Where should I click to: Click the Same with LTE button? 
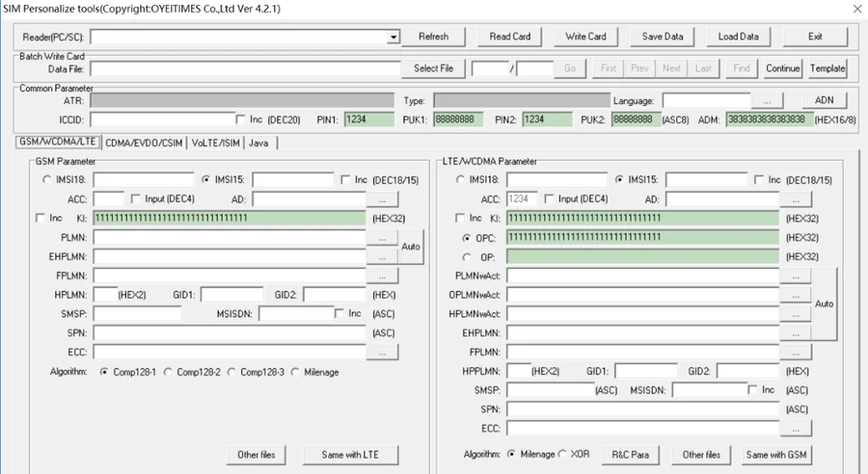350,455
